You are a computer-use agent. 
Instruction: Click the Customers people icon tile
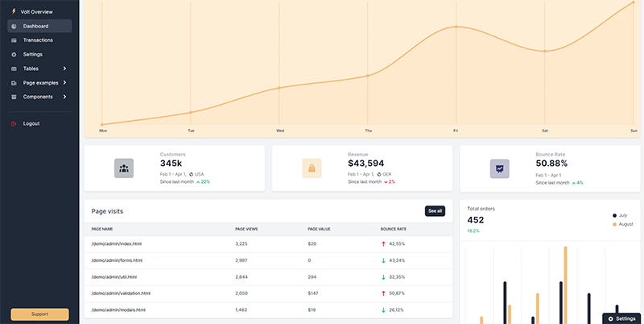[124, 168]
